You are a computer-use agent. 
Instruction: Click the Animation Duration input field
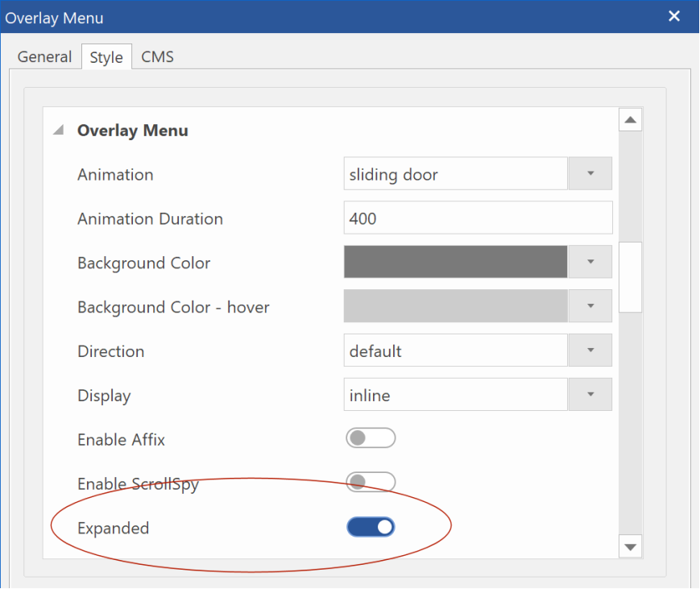click(x=478, y=218)
